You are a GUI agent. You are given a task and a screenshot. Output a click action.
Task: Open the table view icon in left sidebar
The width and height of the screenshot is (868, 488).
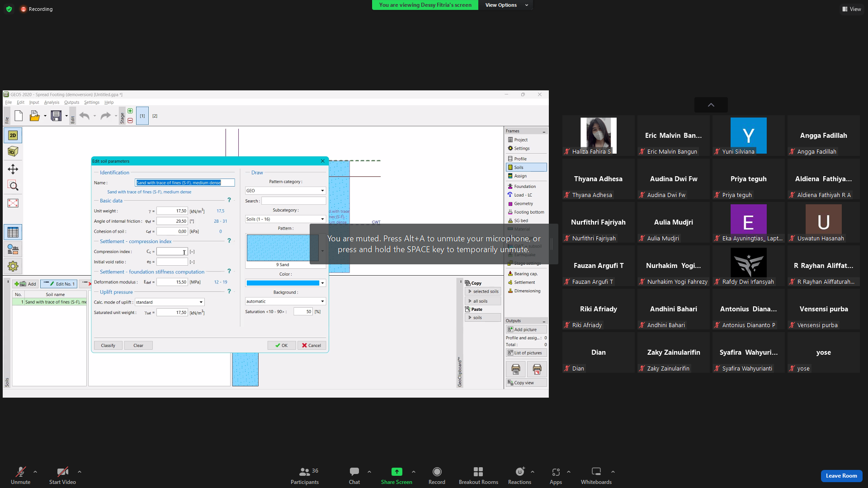(13, 232)
